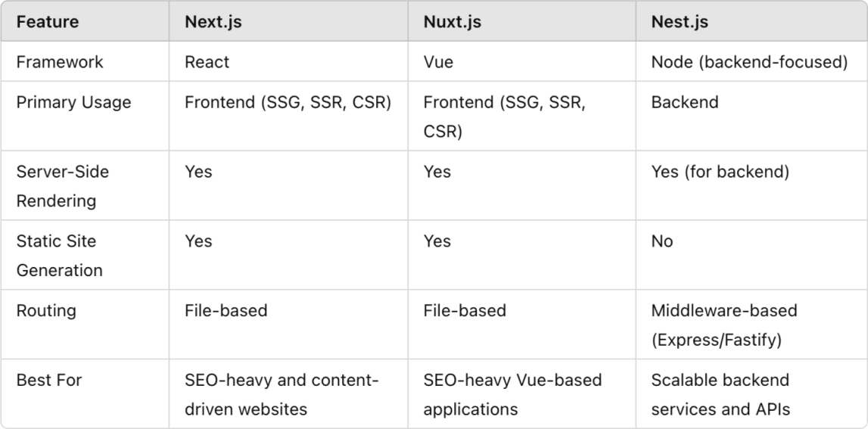Image resolution: width=868 pixels, height=429 pixels.
Task: Select the Nest.js column header
Action: (x=680, y=22)
